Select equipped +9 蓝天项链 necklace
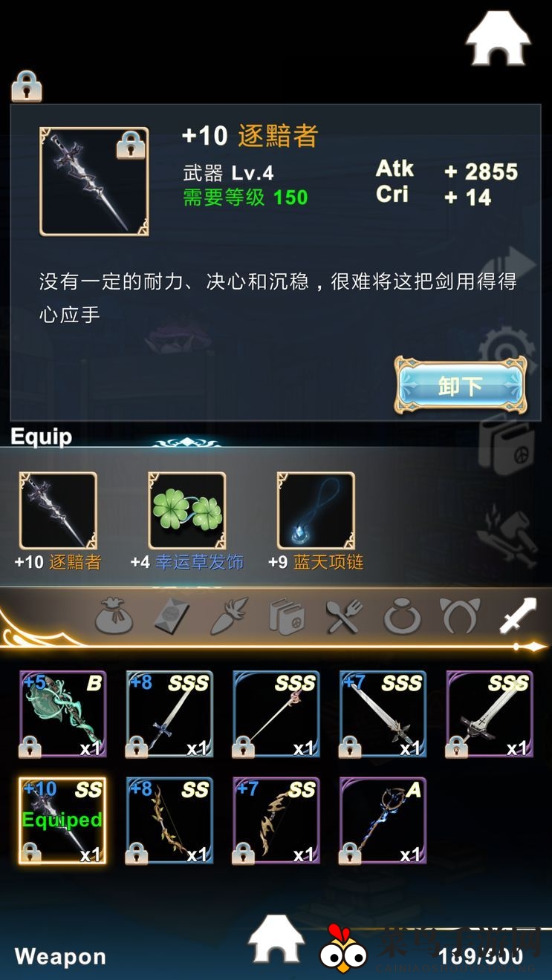Image resolution: width=552 pixels, height=980 pixels. 315,511
